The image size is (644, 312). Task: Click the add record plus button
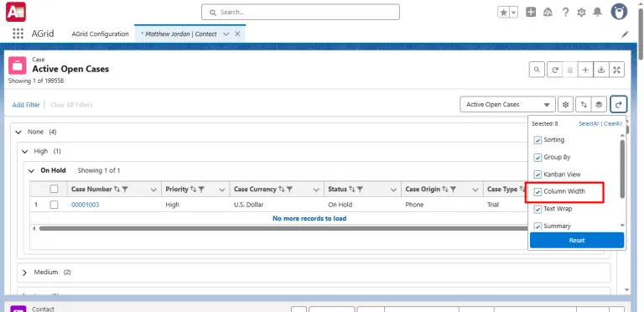click(x=585, y=70)
